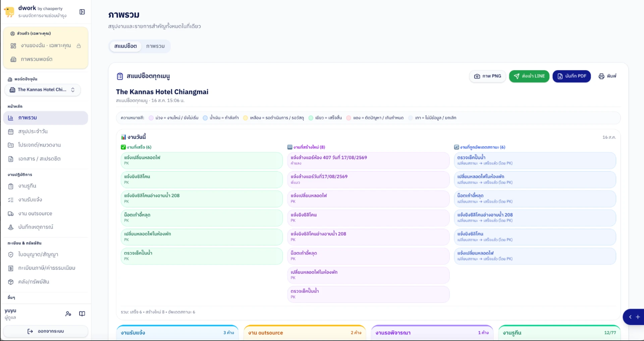Click the งานรอพิจารณา summary card
This screenshot has width=644, height=341.
(x=432, y=333)
